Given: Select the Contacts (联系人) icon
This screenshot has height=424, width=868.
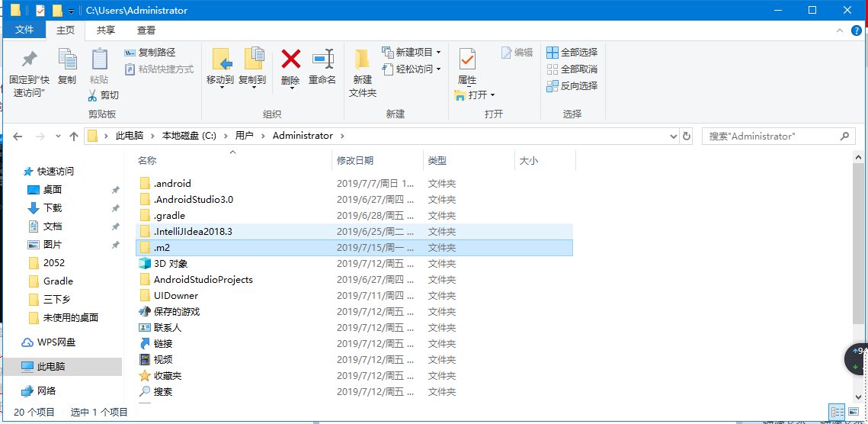Looking at the screenshot, I should 145,328.
